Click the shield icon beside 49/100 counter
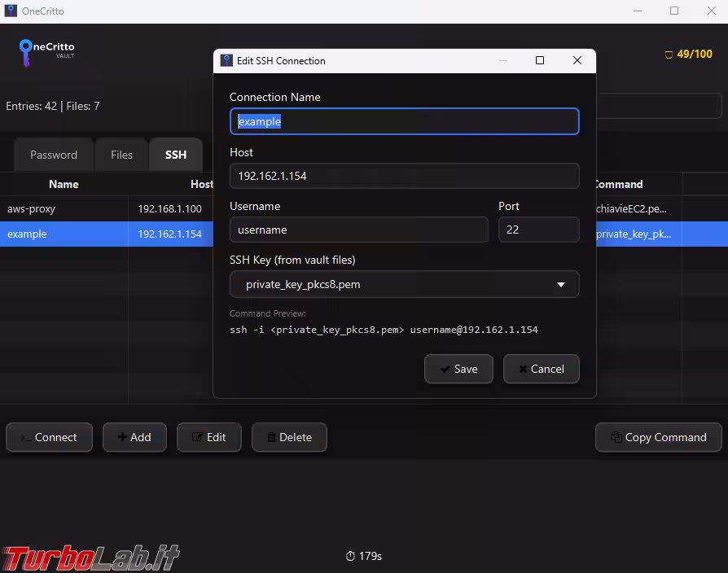 (670, 54)
